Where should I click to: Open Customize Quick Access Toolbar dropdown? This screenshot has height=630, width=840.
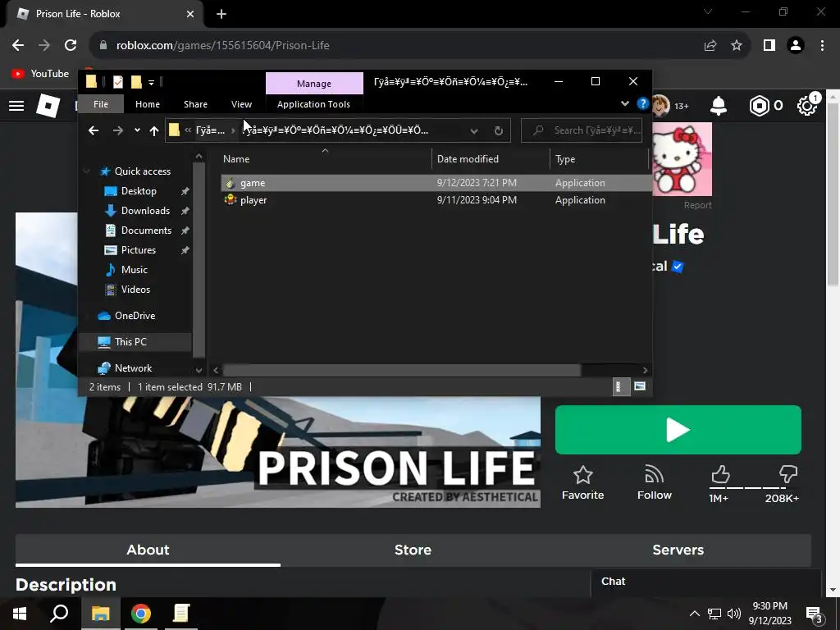click(152, 83)
